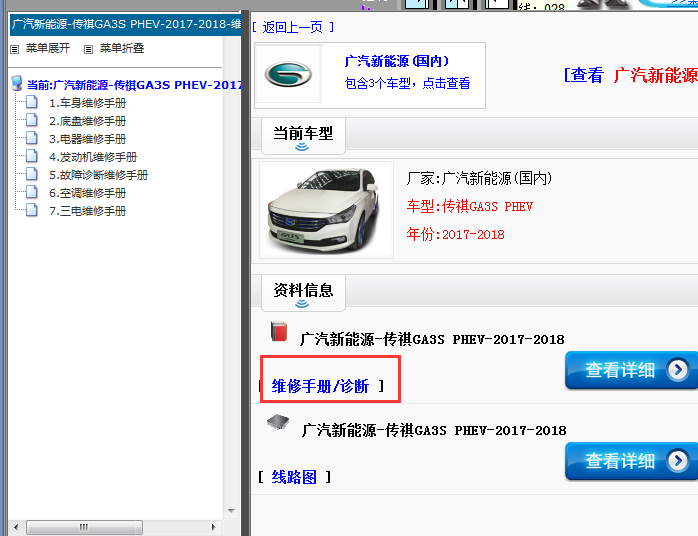
Task: Click the 年份:2017-2018 text
Action: (455, 235)
